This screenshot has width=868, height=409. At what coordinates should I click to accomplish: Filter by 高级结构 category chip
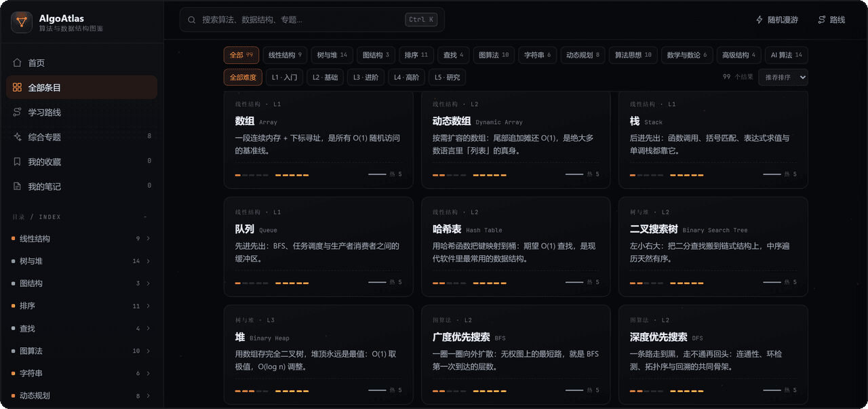pos(739,55)
